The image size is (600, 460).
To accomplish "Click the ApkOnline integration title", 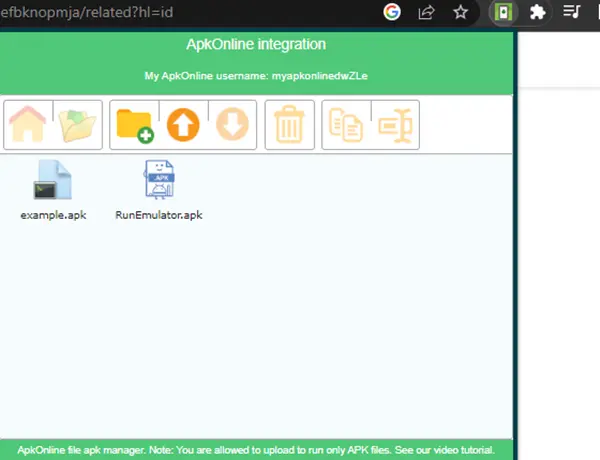I will pos(256,44).
